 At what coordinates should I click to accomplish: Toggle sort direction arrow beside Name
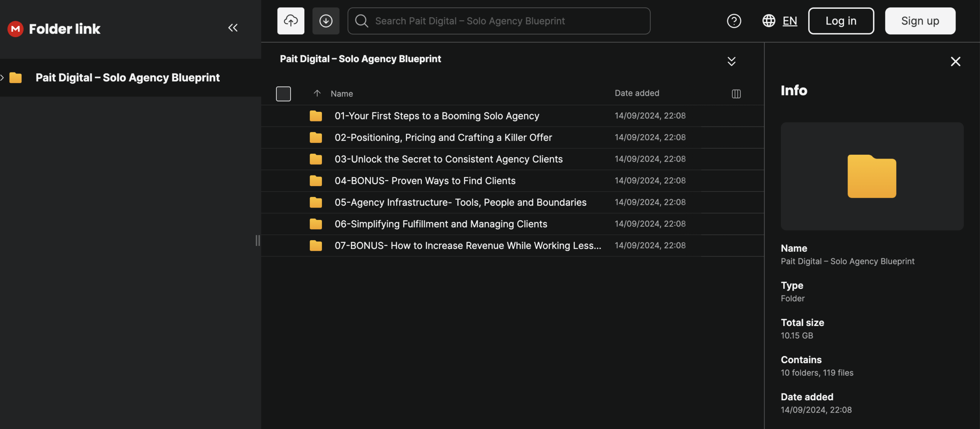(317, 93)
